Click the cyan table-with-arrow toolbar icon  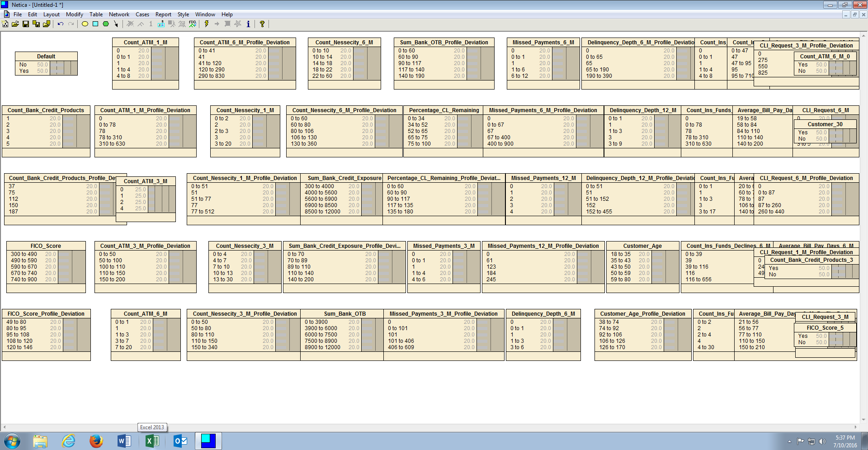(161, 24)
